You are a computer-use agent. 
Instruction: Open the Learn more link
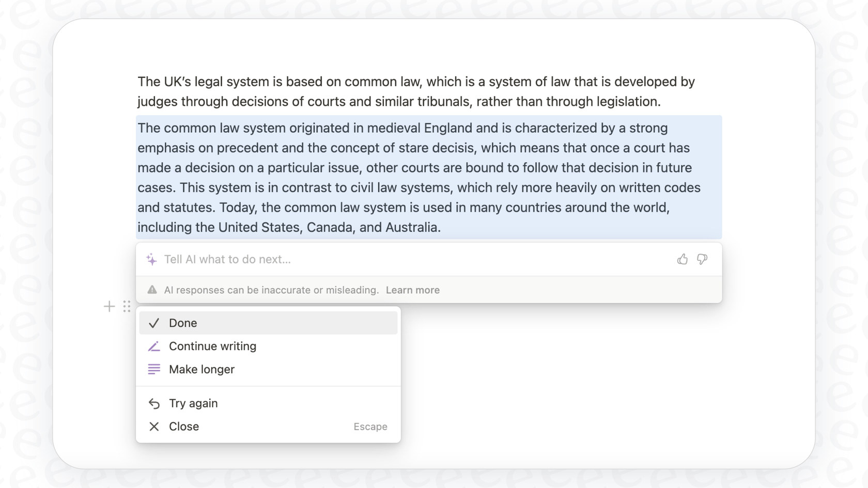coord(412,290)
